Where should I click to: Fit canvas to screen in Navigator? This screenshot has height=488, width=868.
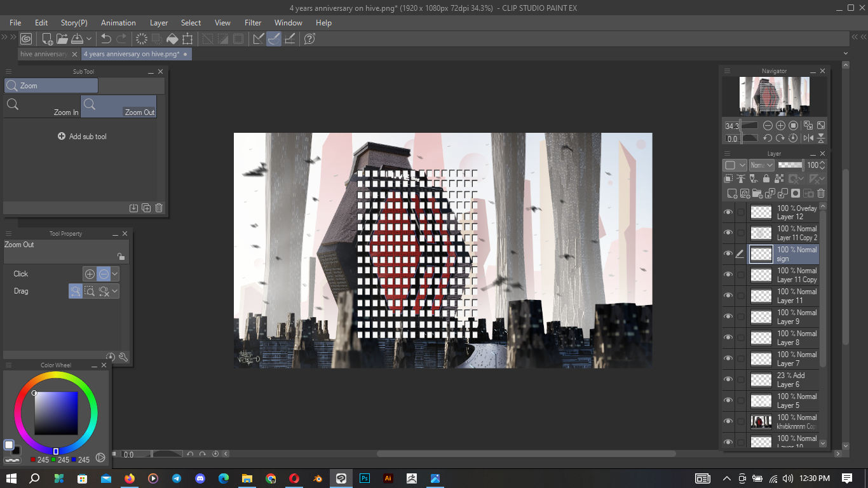[821, 126]
